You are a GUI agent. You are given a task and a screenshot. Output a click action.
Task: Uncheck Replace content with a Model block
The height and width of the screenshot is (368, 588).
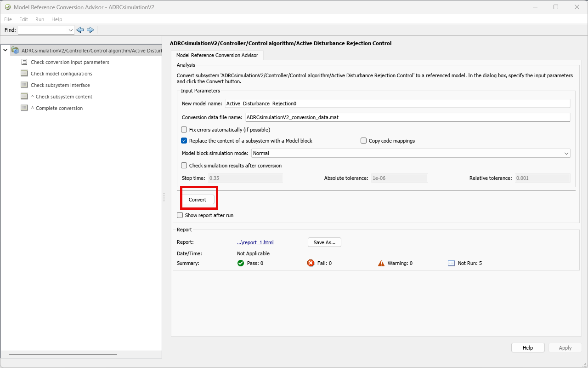point(184,141)
